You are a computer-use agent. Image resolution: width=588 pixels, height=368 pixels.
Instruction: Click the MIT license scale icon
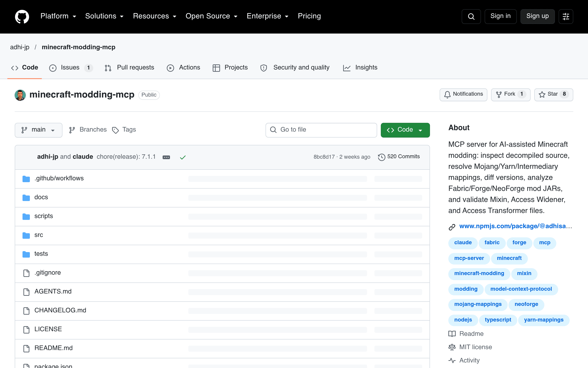[x=452, y=347]
